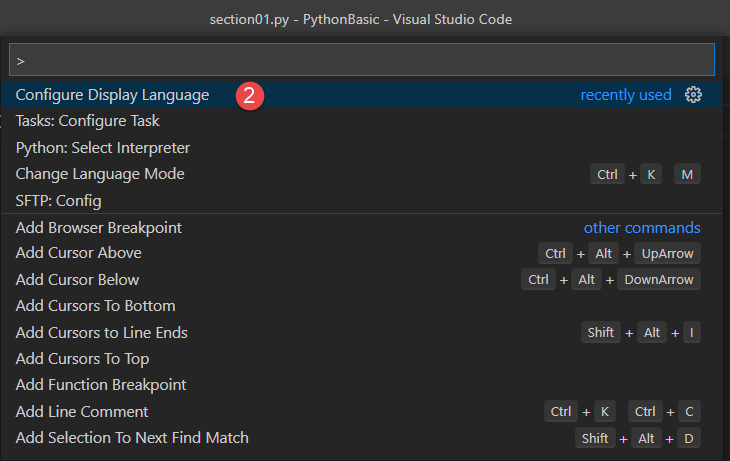Image resolution: width=730 pixels, height=461 pixels.
Task: Choose Add Cursors To Bottom
Action: pyautogui.click(x=96, y=306)
